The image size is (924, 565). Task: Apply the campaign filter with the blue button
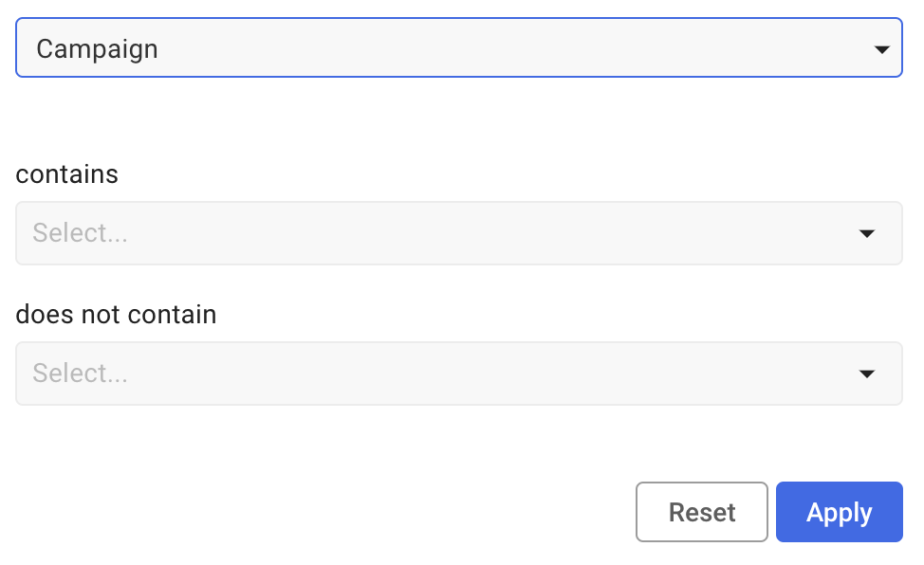839,512
